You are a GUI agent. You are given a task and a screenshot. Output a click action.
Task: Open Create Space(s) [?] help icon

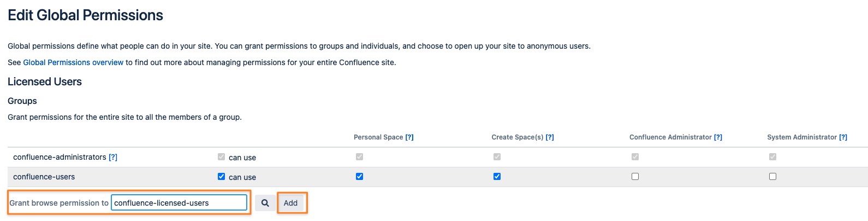550,137
